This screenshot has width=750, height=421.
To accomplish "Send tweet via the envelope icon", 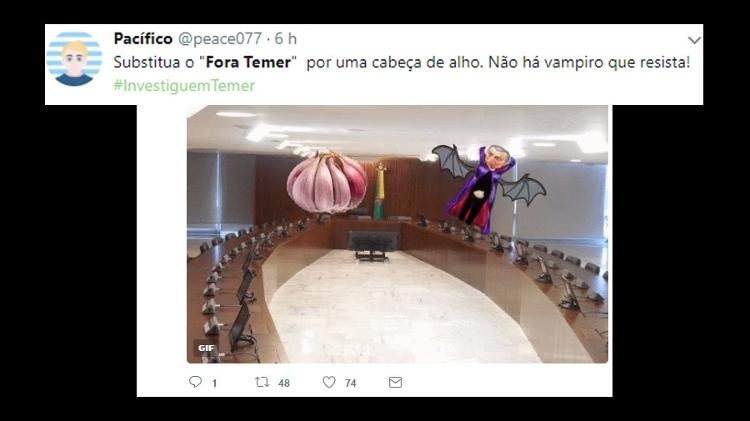I will click(395, 382).
